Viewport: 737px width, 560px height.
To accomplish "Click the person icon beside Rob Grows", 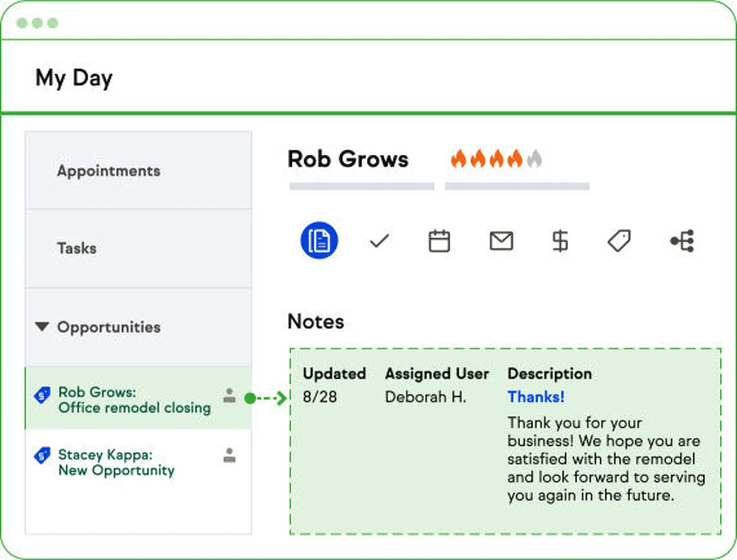I will pyautogui.click(x=230, y=395).
